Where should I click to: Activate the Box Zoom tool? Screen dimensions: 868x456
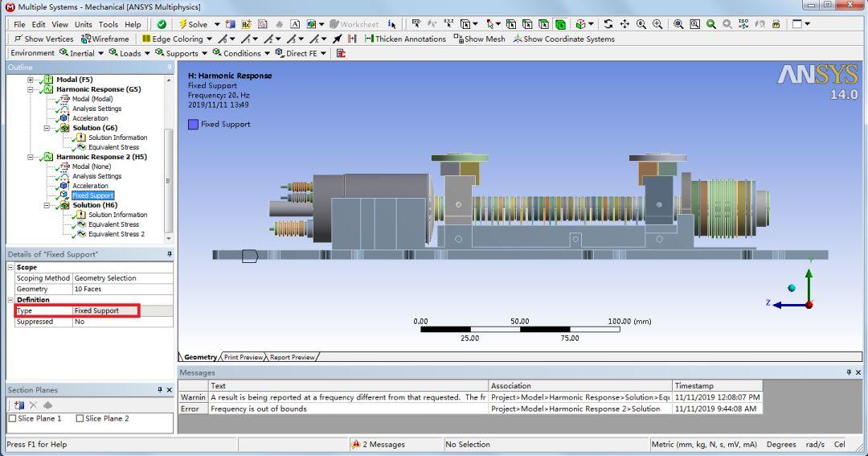pos(657,24)
